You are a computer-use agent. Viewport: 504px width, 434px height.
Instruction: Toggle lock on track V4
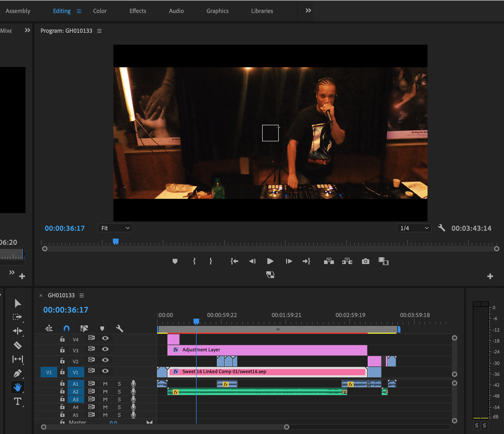tap(62, 339)
